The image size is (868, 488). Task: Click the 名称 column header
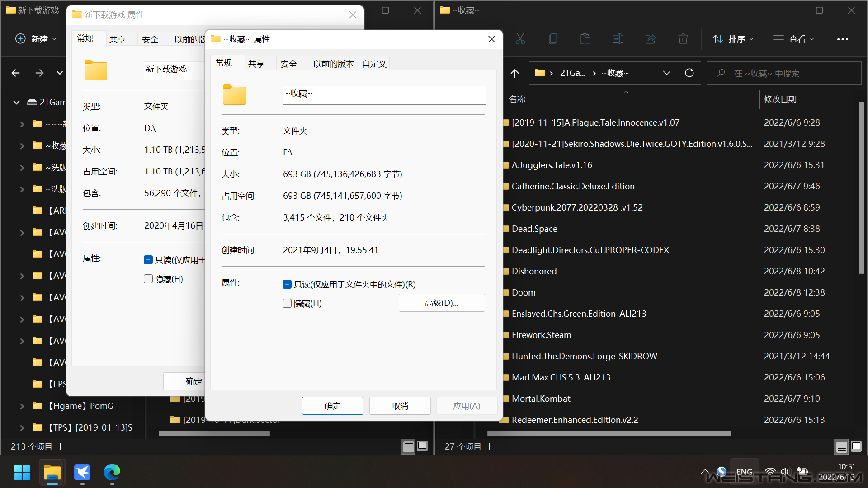tap(517, 99)
